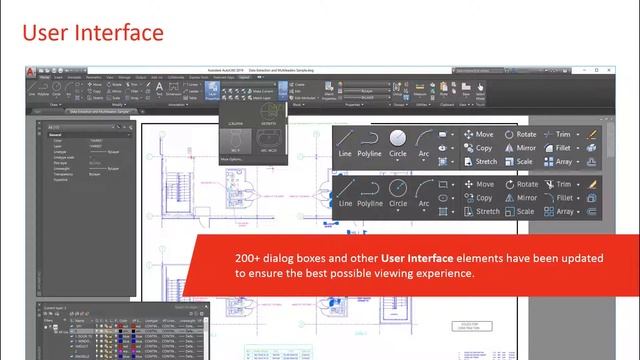Expand the Fillet dropdown arrow in lower strip
The width and height of the screenshot is (640, 360).
coord(578,198)
